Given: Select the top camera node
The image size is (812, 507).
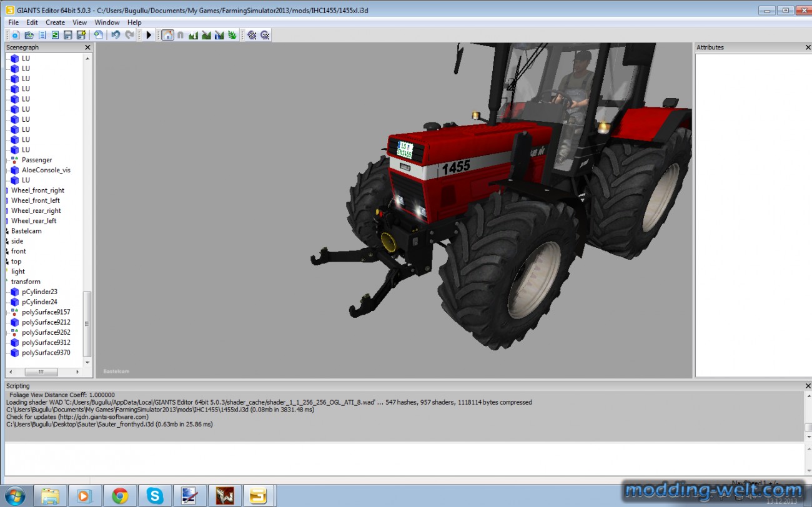Looking at the screenshot, I should (x=16, y=262).
